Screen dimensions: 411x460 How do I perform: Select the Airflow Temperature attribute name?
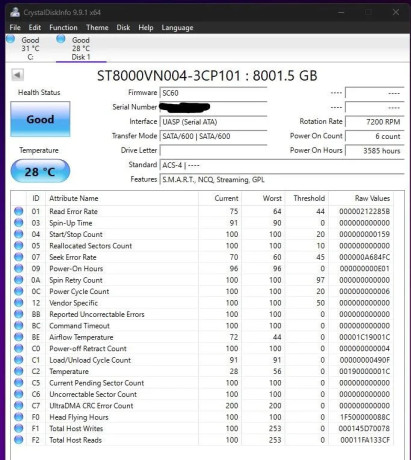pos(81,337)
